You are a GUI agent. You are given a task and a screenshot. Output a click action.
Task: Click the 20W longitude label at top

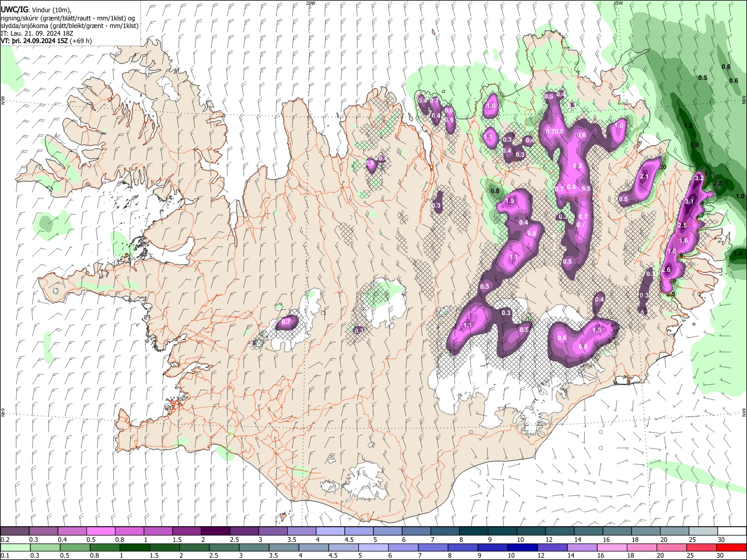click(x=310, y=3)
